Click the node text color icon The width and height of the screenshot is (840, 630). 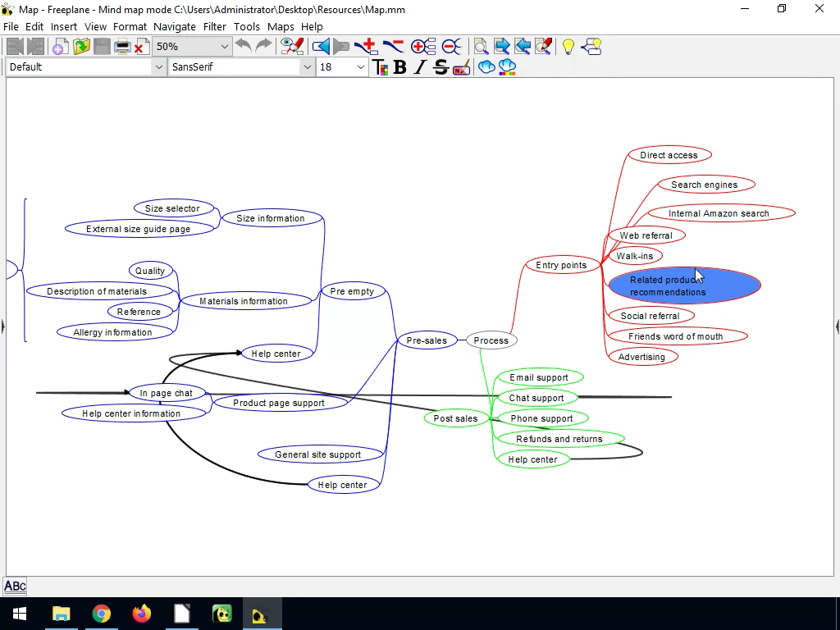tap(381, 67)
